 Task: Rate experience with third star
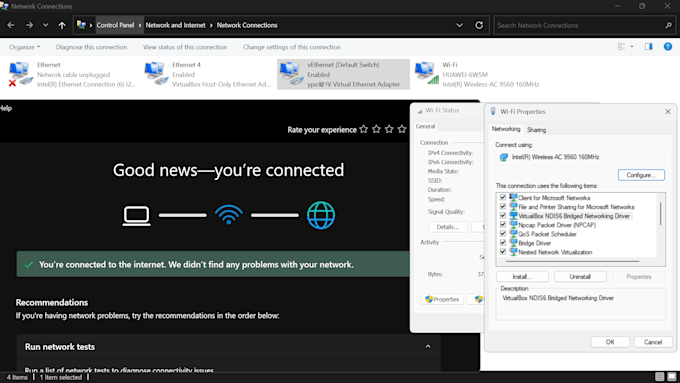(389, 129)
